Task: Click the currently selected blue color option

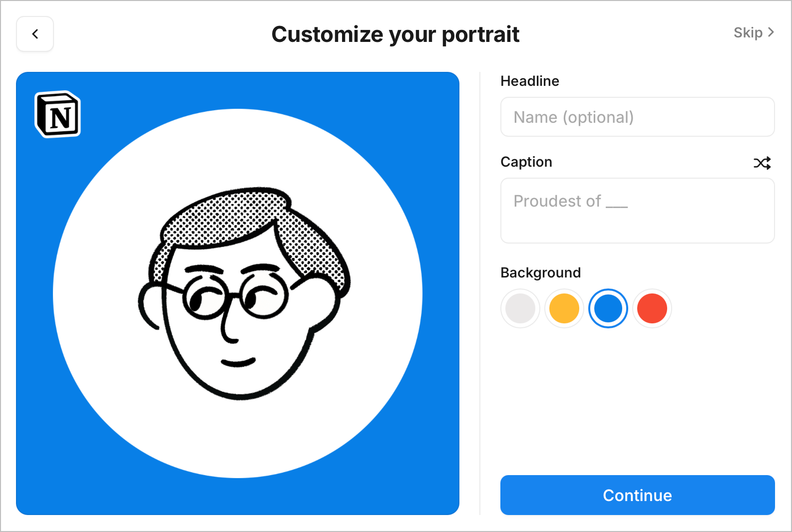Action: point(608,308)
